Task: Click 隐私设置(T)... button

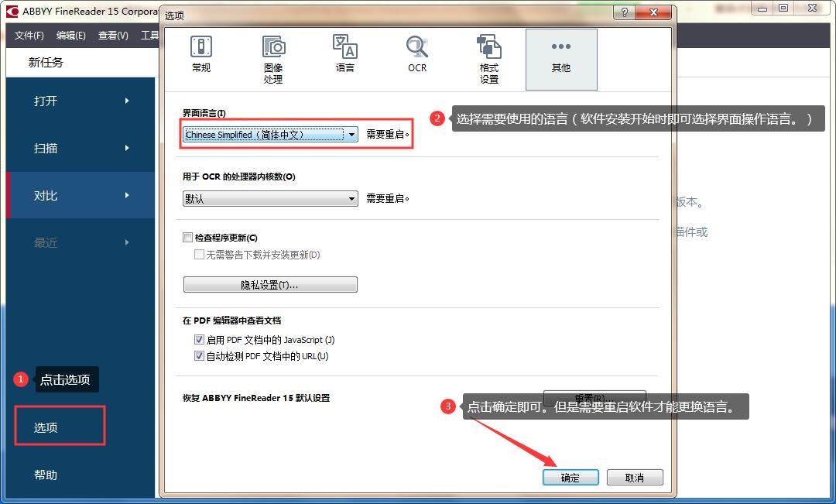Action: coord(270,285)
